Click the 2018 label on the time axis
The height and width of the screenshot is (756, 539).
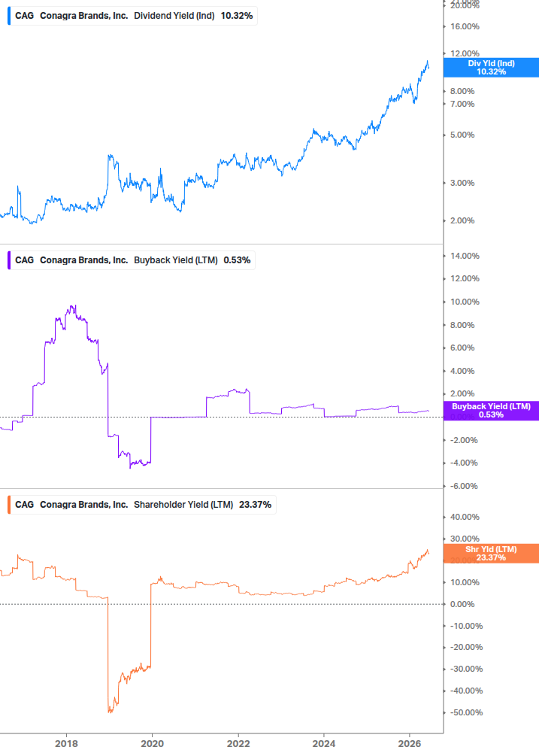pyautogui.click(x=66, y=743)
